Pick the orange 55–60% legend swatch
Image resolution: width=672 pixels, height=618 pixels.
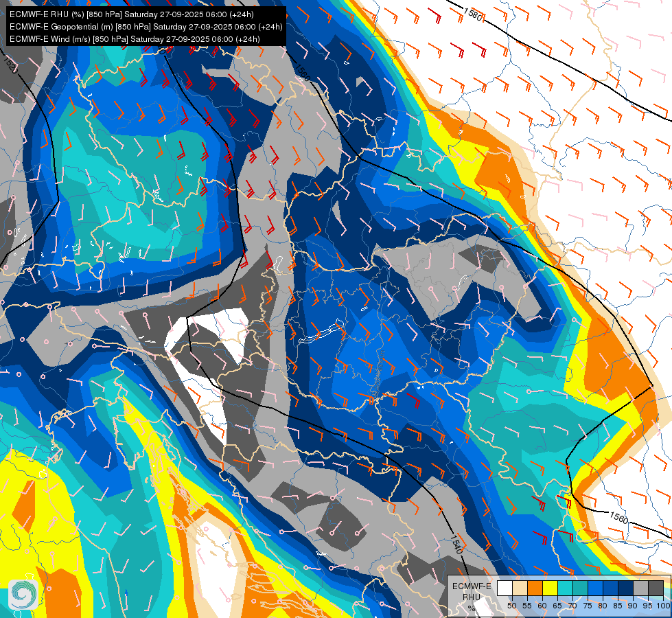(535, 588)
